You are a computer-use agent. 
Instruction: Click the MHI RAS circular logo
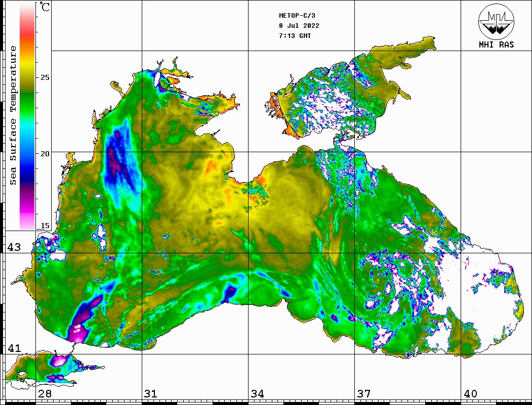pyautogui.click(x=496, y=21)
